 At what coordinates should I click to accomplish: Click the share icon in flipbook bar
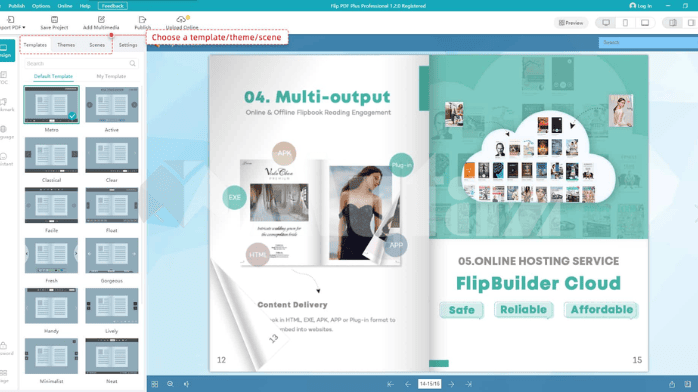[x=672, y=384]
